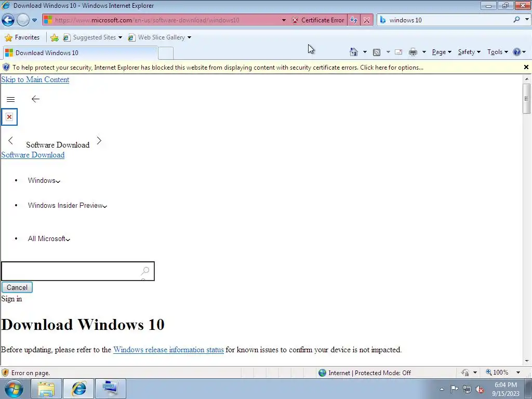This screenshot has height=399, width=532.
Task: Open the Feeds dropdown arrow
Action: (388, 52)
